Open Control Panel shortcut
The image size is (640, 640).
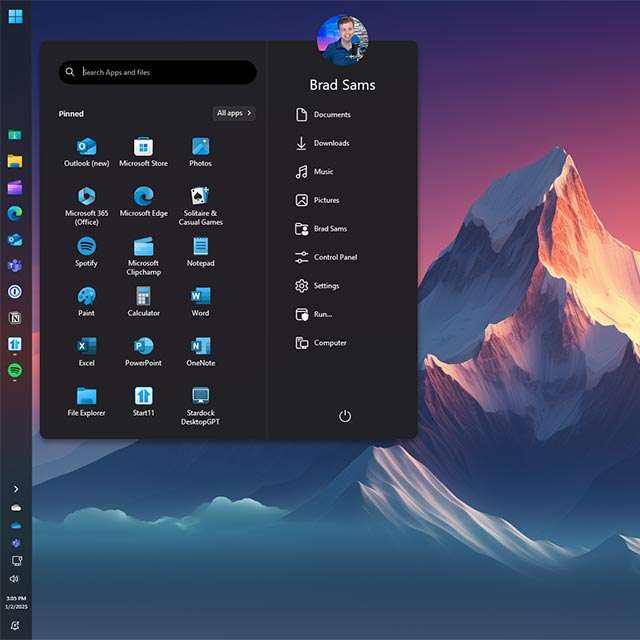click(326, 258)
